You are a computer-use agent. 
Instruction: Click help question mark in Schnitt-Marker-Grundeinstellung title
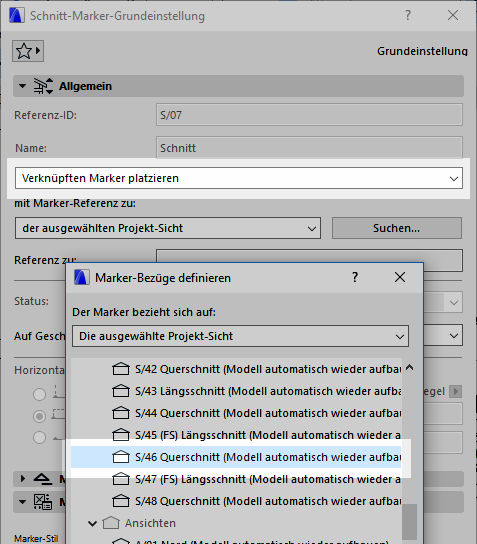[408, 15]
